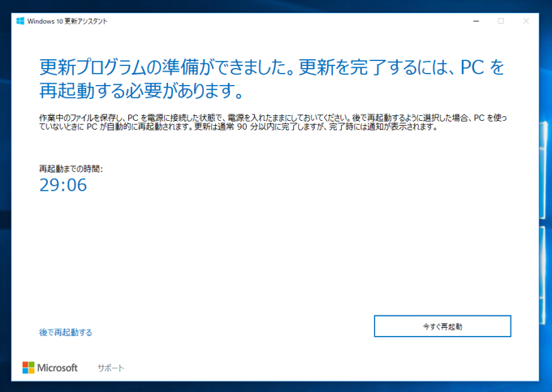Click the 再起動までの時間: label
This screenshot has height=392, width=552.
[x=71, y=169]
